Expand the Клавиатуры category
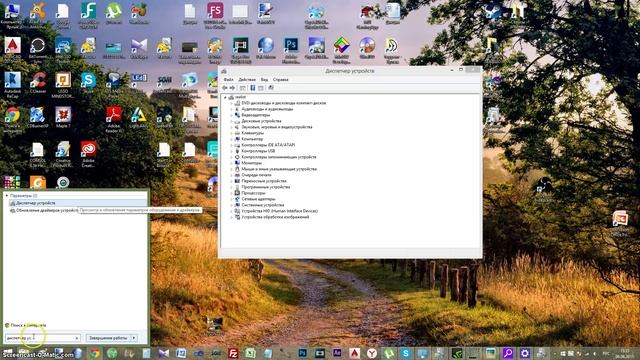 231,133
